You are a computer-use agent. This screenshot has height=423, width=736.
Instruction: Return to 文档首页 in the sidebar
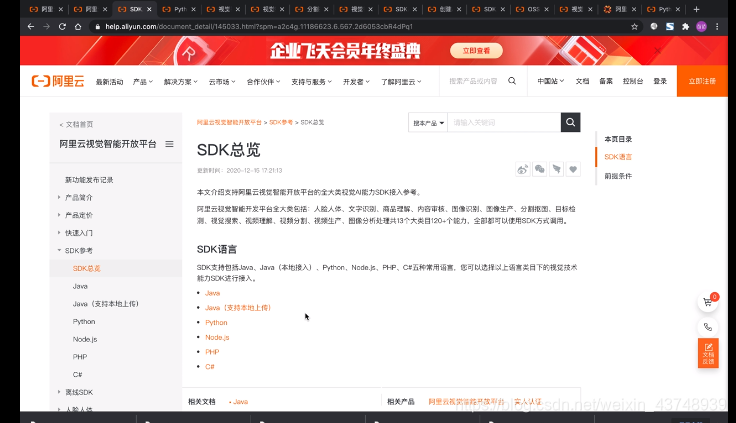click(x=77, y=124)
